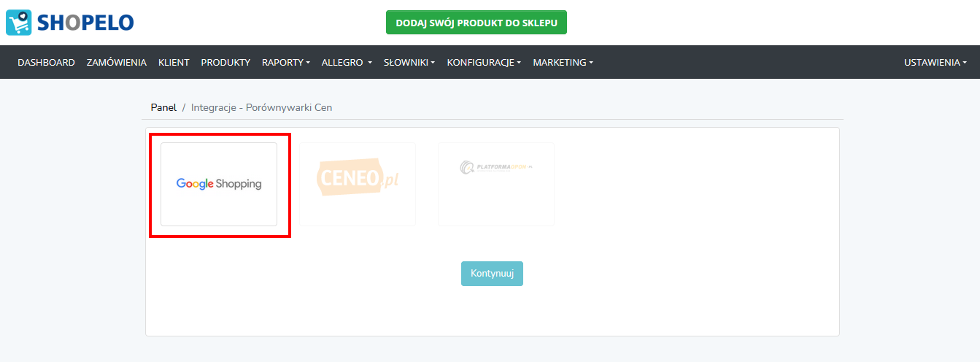Open the Konfiguracje dropdown
This screenshot has height=362, width=980.
(x=484, y=62)
